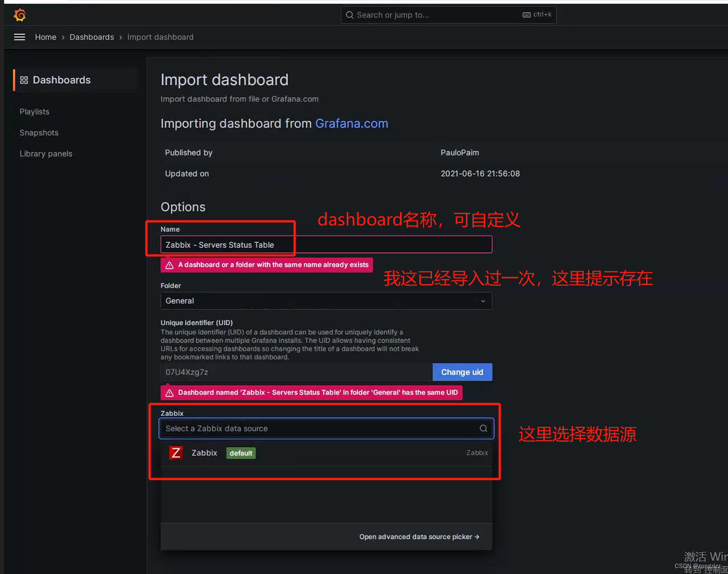Go to Home breadcrumb
Viewport: 728px width, 574px height.
45,37
